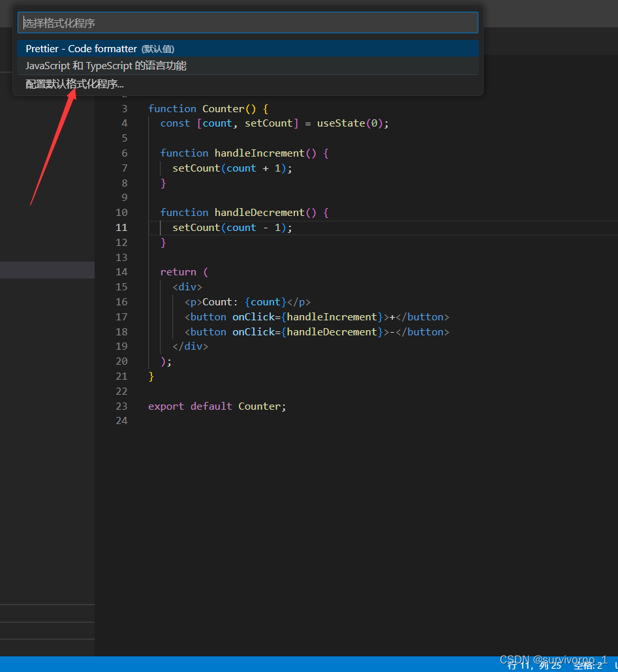Click line number 23 in gutter
618x672 pixels.
pos(122,406)
